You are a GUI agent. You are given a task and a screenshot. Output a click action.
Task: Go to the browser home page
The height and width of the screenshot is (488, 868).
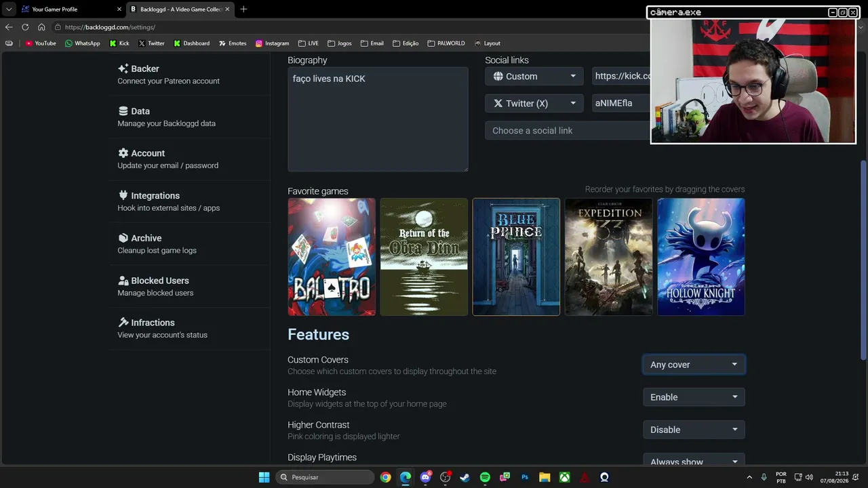pyautogui.click(x=41, y=27)
